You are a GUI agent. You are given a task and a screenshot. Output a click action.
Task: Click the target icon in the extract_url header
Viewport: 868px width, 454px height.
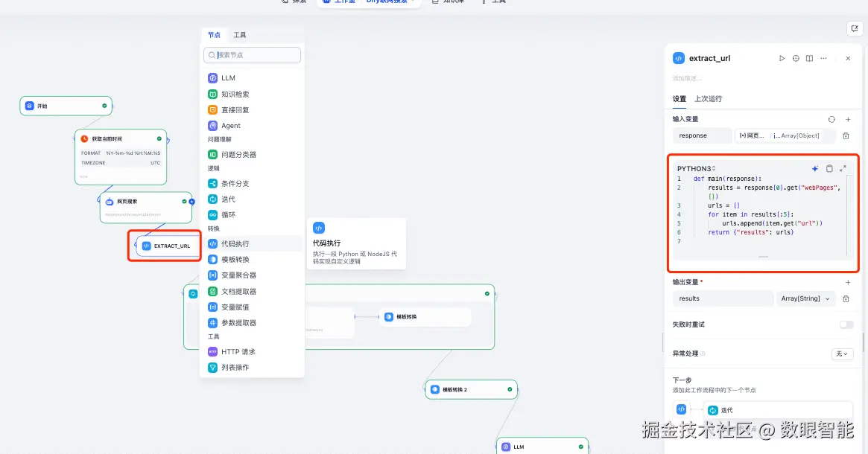click(x=796, y=58)
